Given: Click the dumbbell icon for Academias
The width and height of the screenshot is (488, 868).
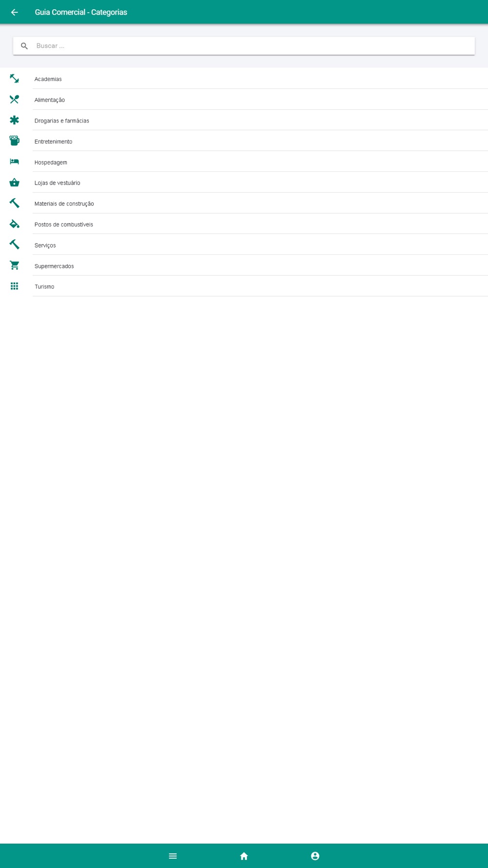Looking at the screenshot, I should point(15,79).
